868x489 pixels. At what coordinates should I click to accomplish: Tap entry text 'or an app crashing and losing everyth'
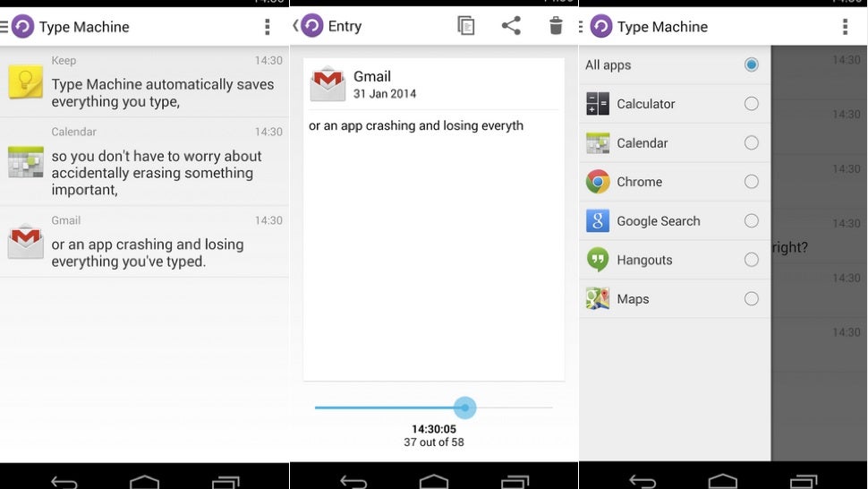[x=416, y=125]
